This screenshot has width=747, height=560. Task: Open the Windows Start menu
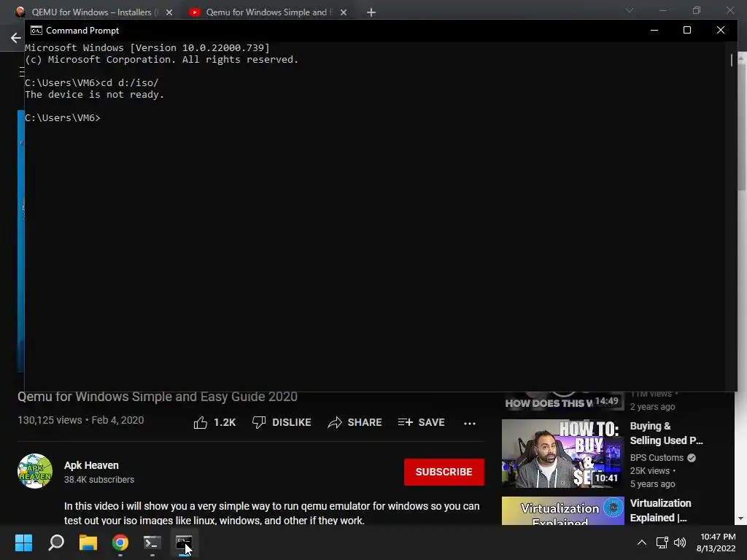[23, 542]
